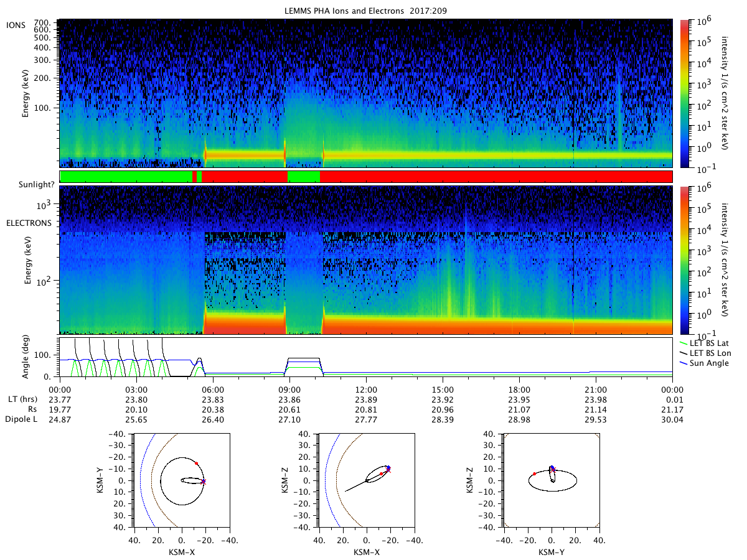Select the 'ELECTRONS' panel label
The height and width of the screenshot is (560, 747).
click(29, 222)
